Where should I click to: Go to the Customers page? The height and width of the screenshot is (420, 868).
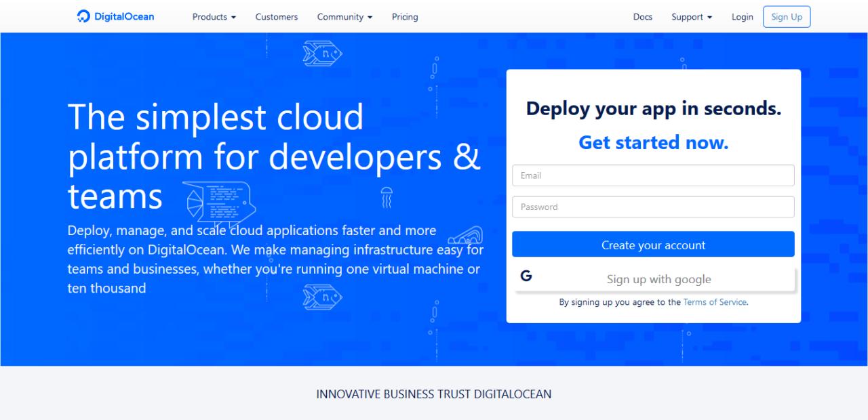(277, 17)
